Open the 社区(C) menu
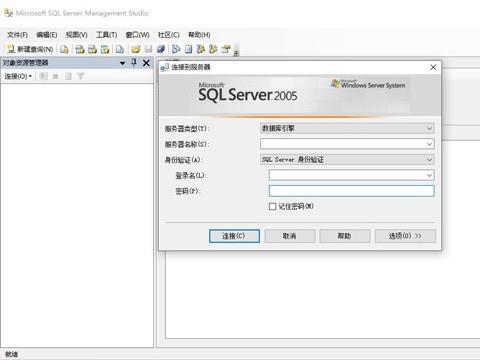 (169, 35)
